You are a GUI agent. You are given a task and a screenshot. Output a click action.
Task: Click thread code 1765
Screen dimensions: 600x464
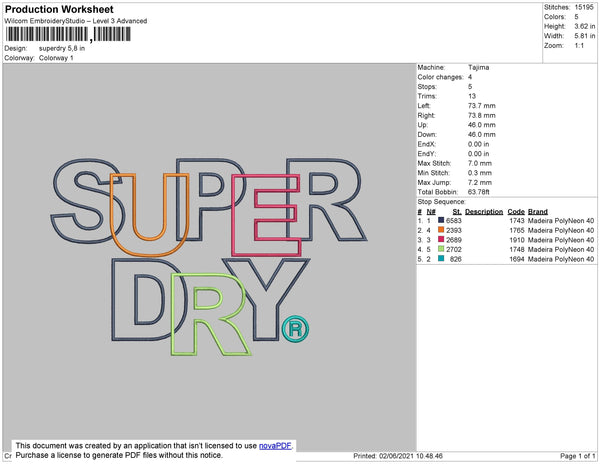point(517,230)
